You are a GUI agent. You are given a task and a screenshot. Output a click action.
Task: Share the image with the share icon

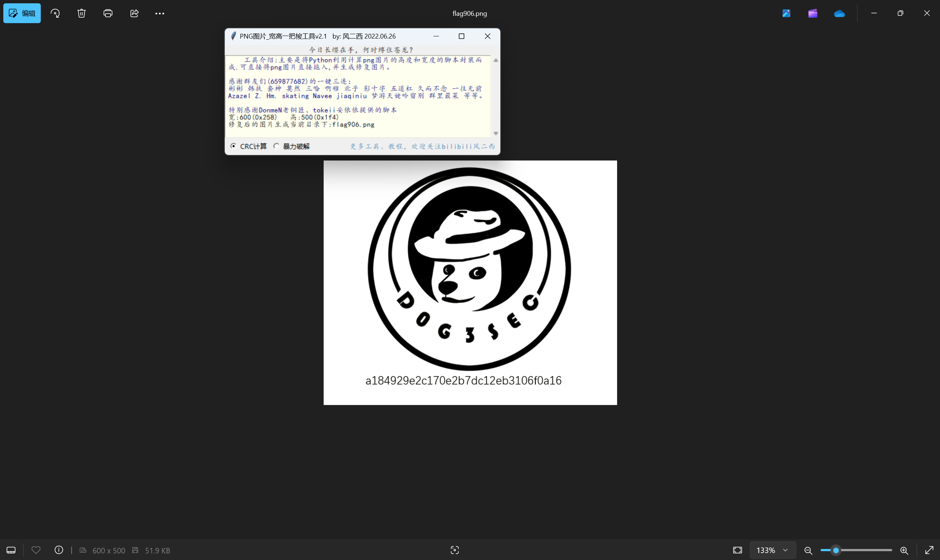pyautogui.click(x=134, y=13)
